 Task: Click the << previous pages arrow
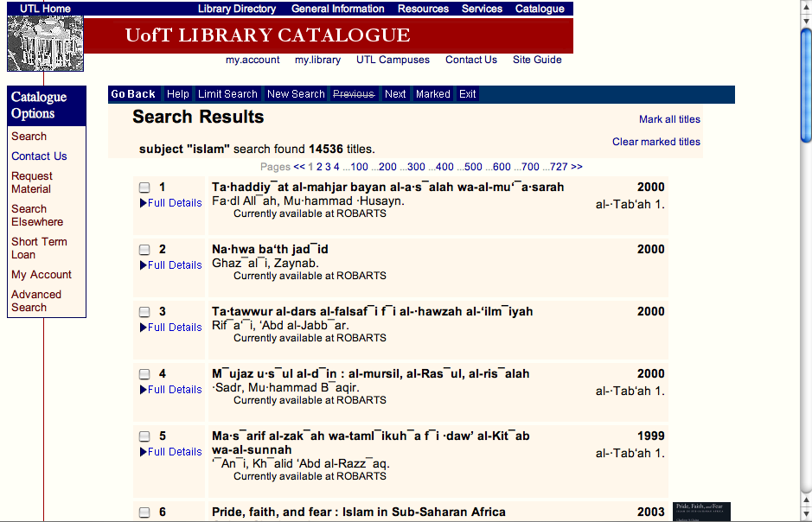[299, 167]
